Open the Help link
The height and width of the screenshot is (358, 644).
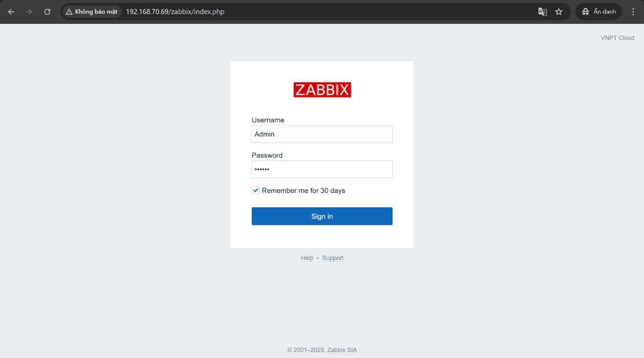(307, 258)
